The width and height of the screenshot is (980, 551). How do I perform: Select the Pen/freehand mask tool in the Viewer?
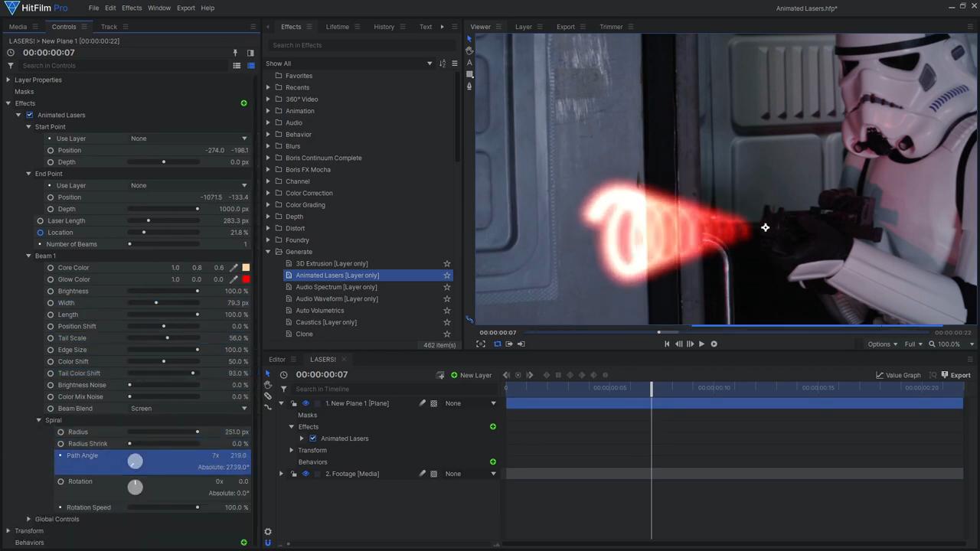coord(469,86)
